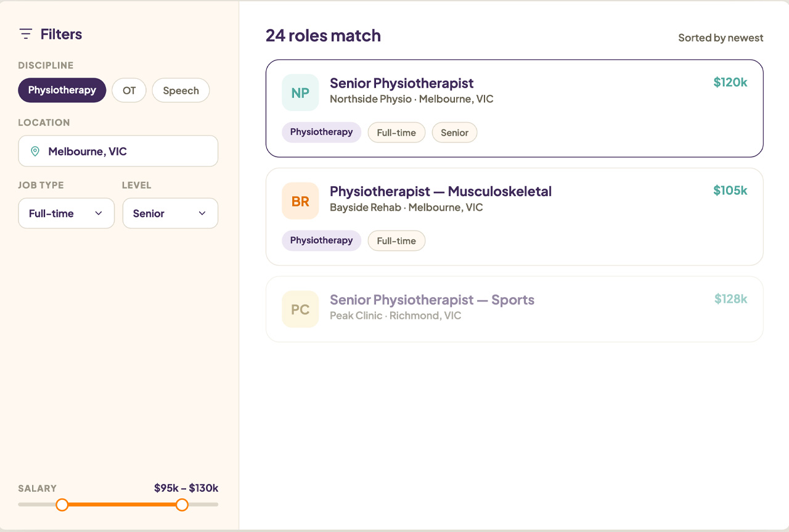
Task: Toggle the OT discipline filter
Action: point(129,90)
